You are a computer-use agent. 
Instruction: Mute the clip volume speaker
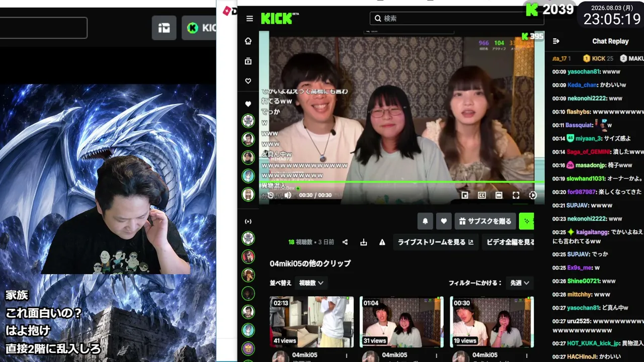[288, 195]
